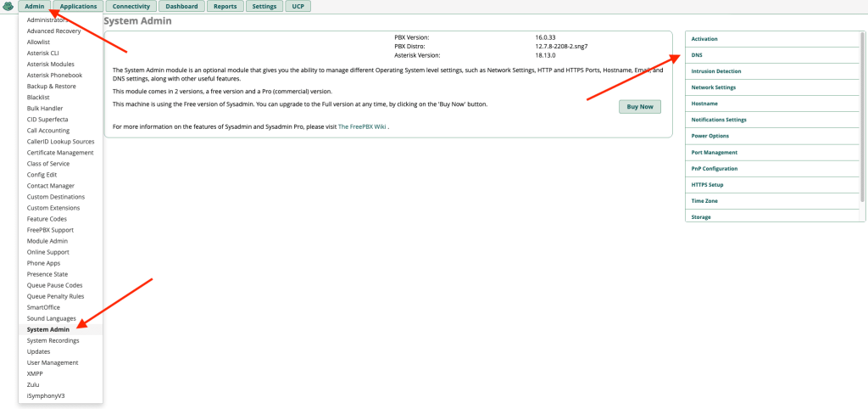
Task: Choose Backup & Restore from the menu
Action: 51,86
